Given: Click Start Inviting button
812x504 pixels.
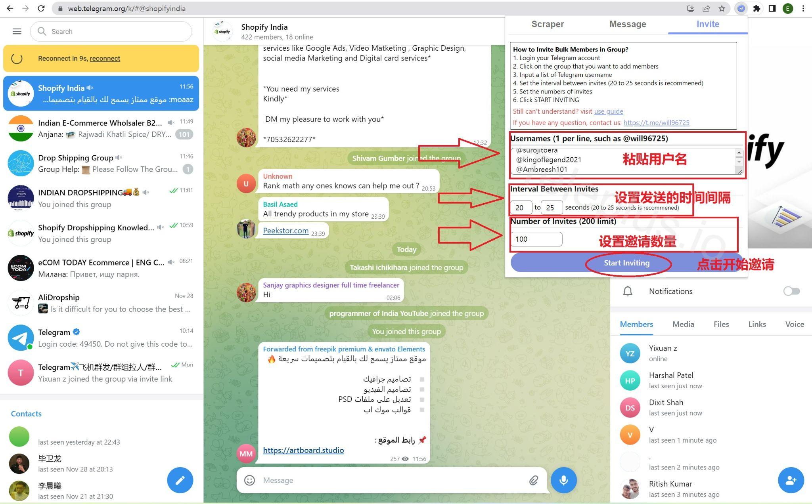Looking at the screenshot, I should coord(627,262).
